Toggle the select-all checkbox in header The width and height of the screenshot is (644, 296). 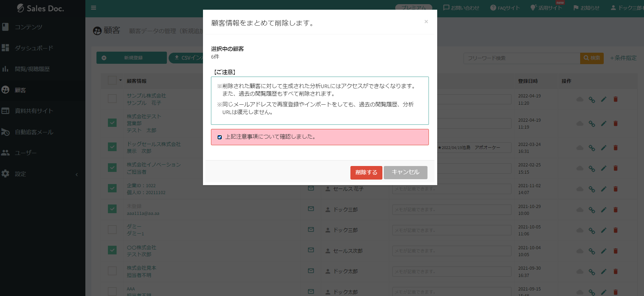112,80
